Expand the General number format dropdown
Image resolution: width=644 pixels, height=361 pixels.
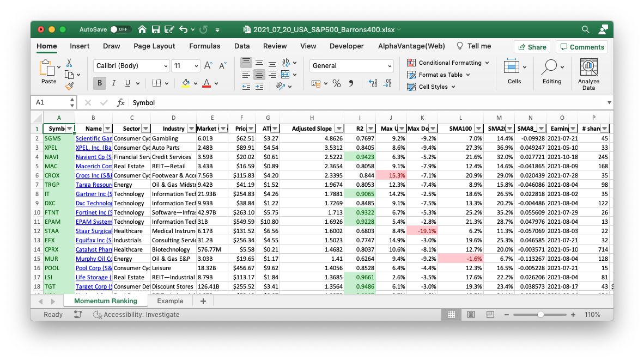pos(351,66)
